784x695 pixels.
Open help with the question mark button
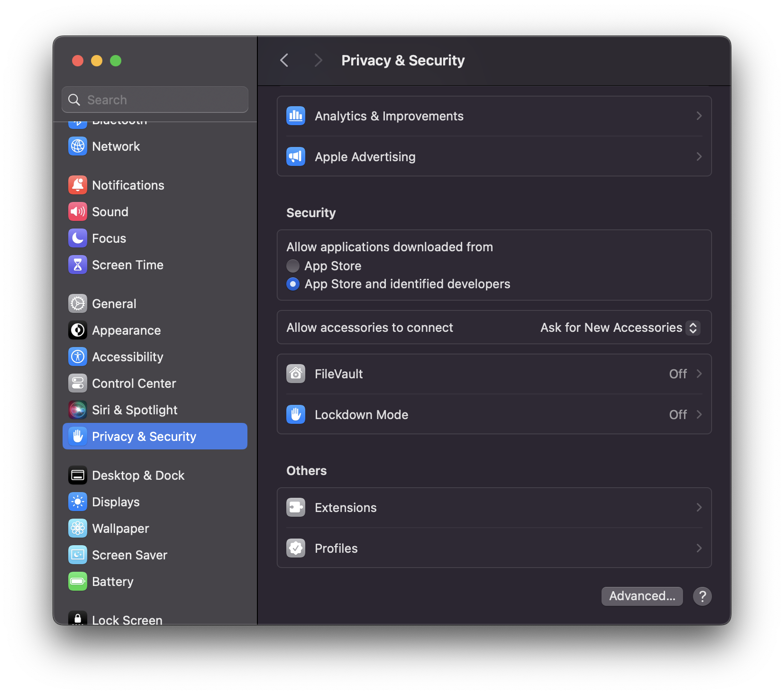(702, 596)
